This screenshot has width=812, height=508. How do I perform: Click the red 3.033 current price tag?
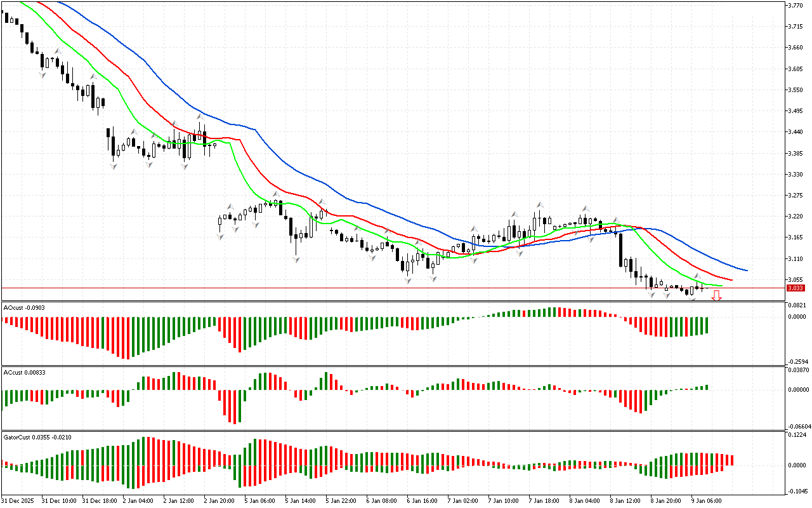point(795,288)
